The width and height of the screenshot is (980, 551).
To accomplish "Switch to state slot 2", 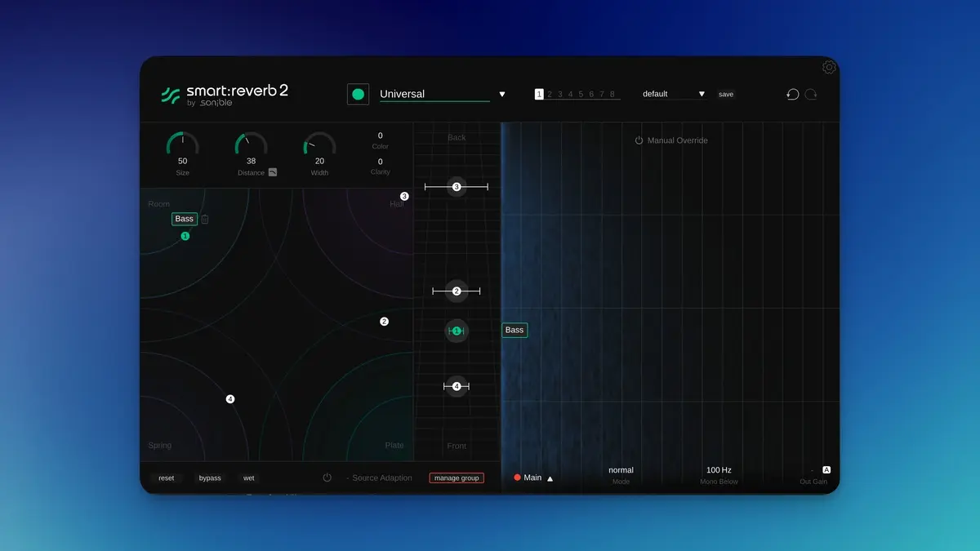I will point(550,94).
